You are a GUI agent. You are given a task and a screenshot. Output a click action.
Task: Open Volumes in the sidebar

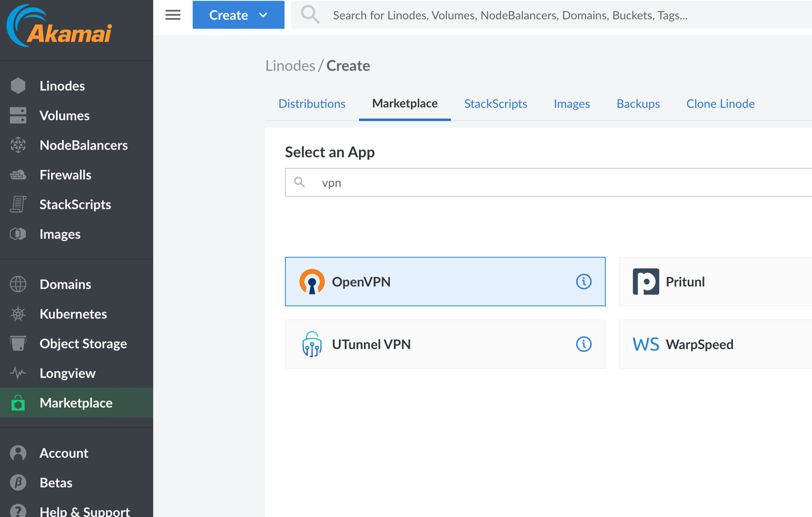(77, 115)
